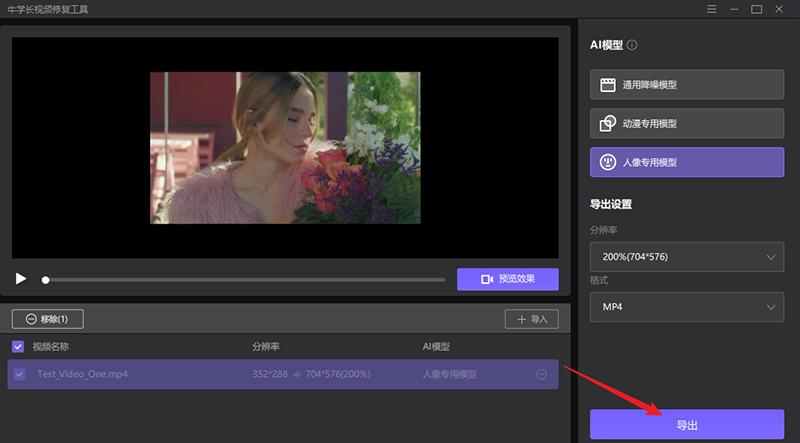Maximize the application window

pos(757,9)
